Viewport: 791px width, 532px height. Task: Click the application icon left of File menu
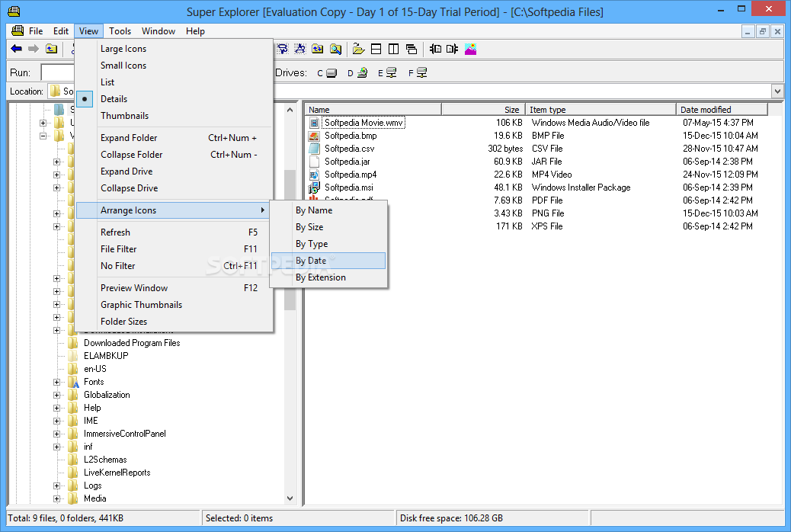pyautogui.click(x=18, y=30)
